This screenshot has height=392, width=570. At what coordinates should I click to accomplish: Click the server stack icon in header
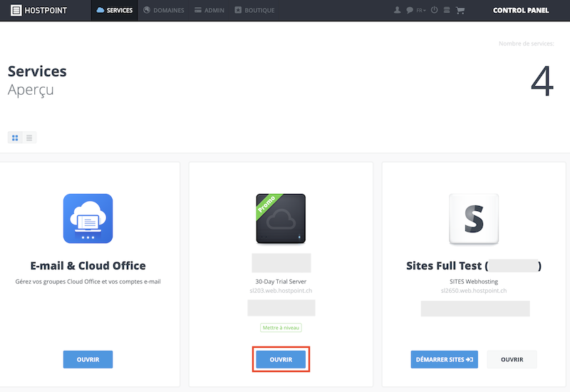447,10
